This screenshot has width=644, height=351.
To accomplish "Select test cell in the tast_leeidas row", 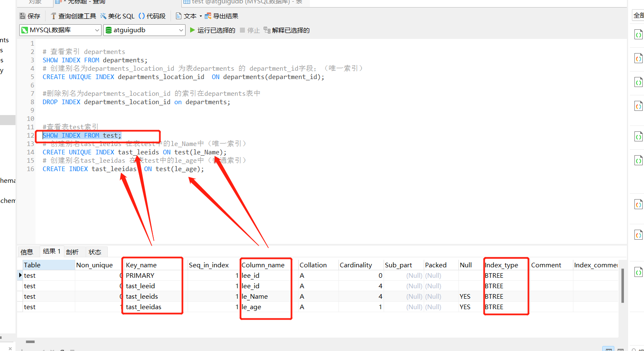I will point(48,307).
